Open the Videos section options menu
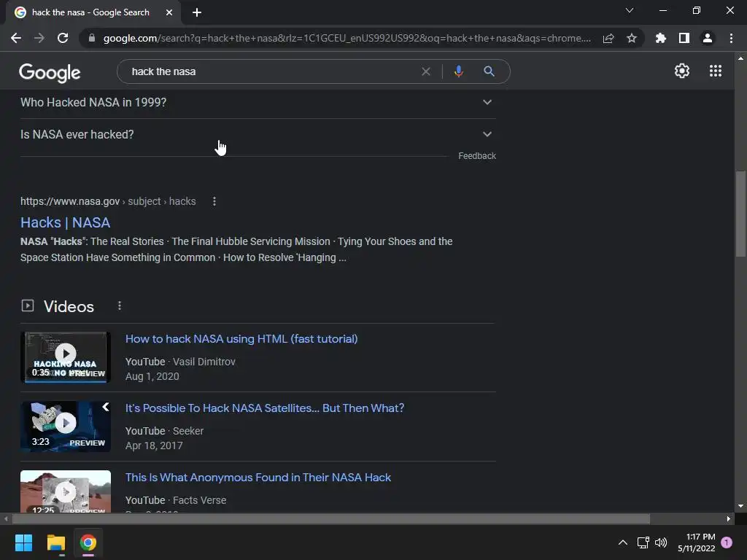Image resolution: width=747 pixels, height=560 pixels. [x=120, y=306]
